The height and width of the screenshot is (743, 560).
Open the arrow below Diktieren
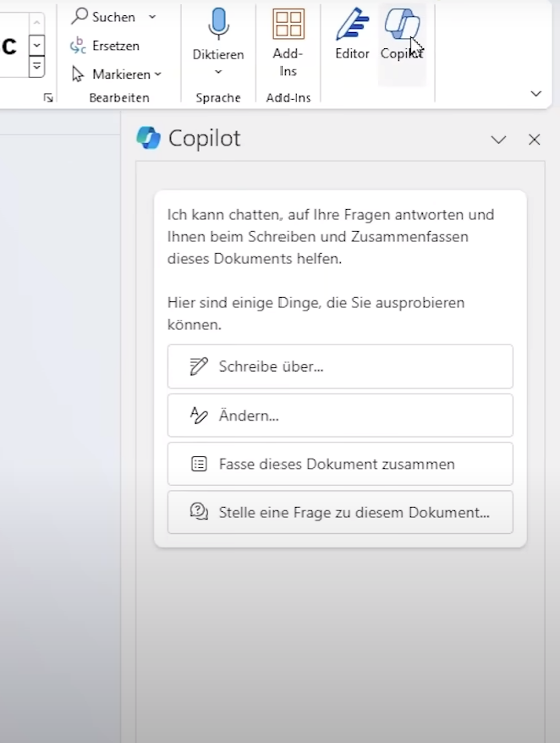[x=218, y=72]
